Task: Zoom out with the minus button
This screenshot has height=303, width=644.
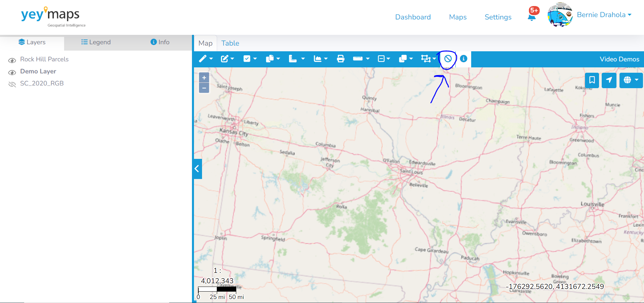Action: [204, 88]
